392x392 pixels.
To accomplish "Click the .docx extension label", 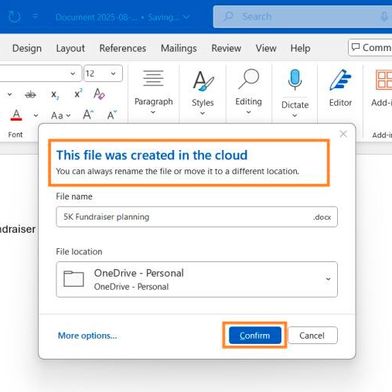I will (x=322, y=217).
